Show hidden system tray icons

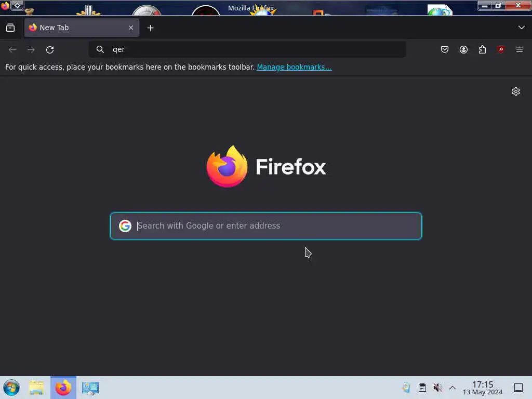tap(453, 388)
